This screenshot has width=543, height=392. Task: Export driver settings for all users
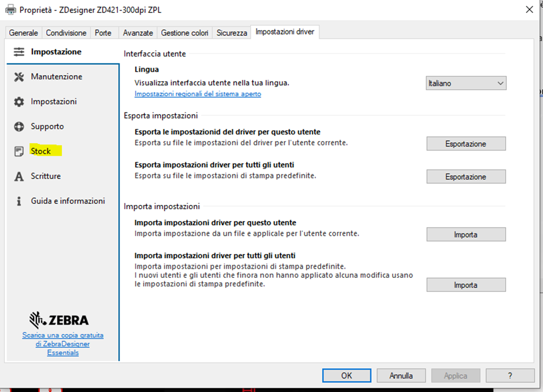(466, 177)
